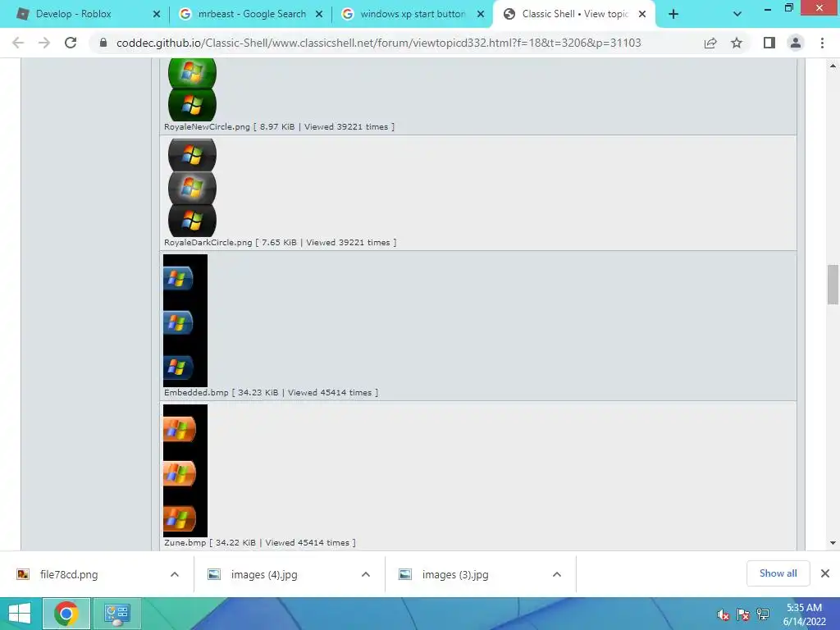Image resolution: width=840 pixels, height=630 pixels.
Task: Click page scrollbar down arrow
Action: click(833, 543)
